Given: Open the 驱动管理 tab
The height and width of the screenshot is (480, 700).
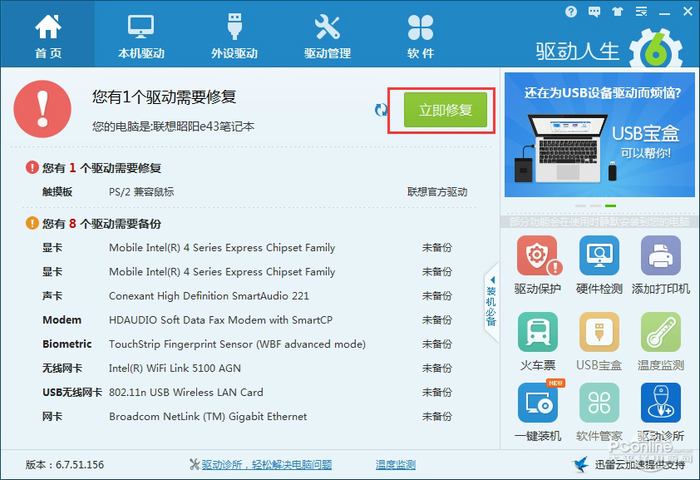Looking at the screenshot, I should (x=327, y=36).
